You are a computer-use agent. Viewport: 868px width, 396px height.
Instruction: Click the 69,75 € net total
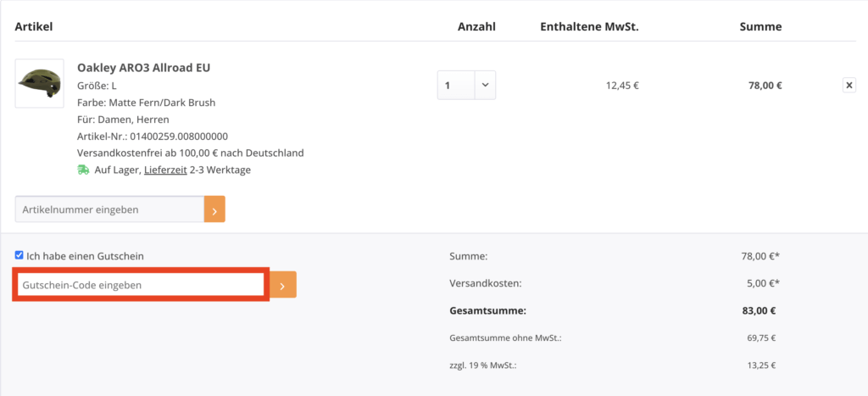[x=761, y=337]
